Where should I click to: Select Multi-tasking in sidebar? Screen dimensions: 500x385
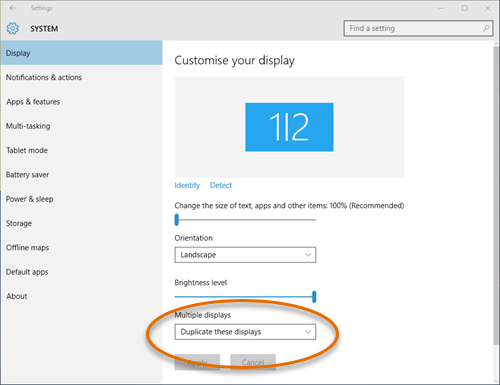(28, 126)
